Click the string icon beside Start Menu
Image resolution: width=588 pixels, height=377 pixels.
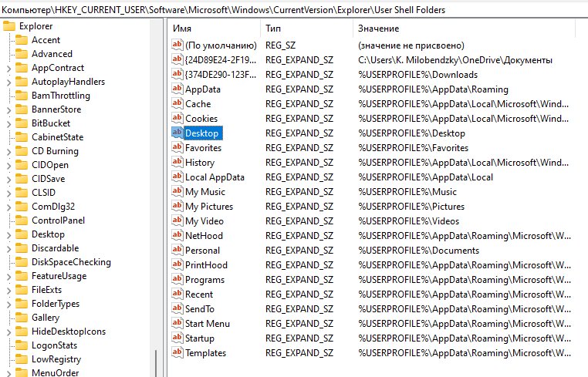tap(177, 322)
